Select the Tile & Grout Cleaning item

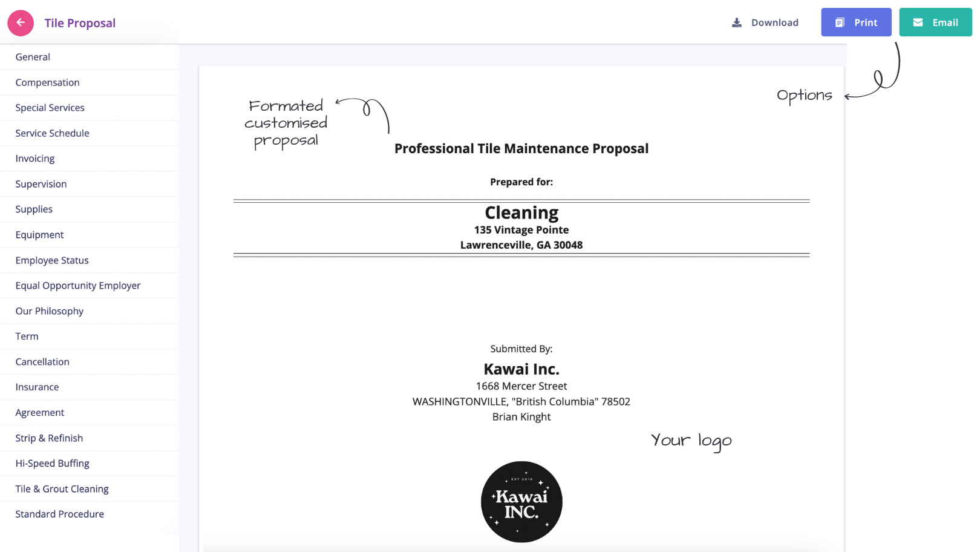click(62, 488)
